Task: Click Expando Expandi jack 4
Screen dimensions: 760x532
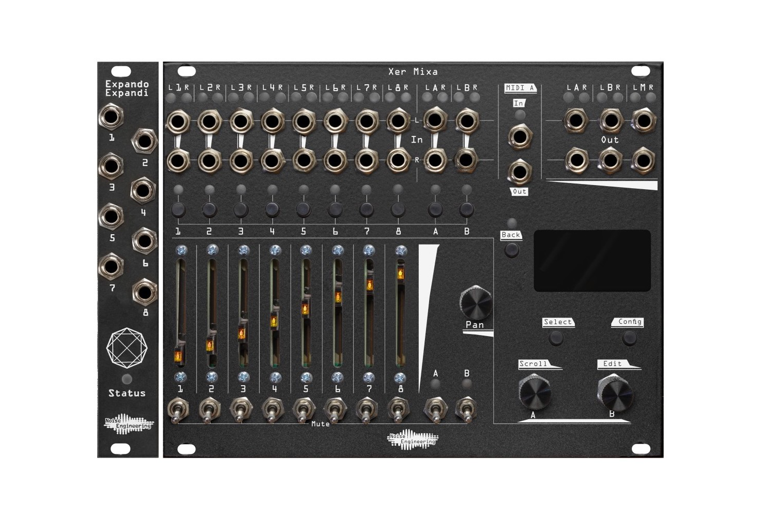Action: click(144, 191)
